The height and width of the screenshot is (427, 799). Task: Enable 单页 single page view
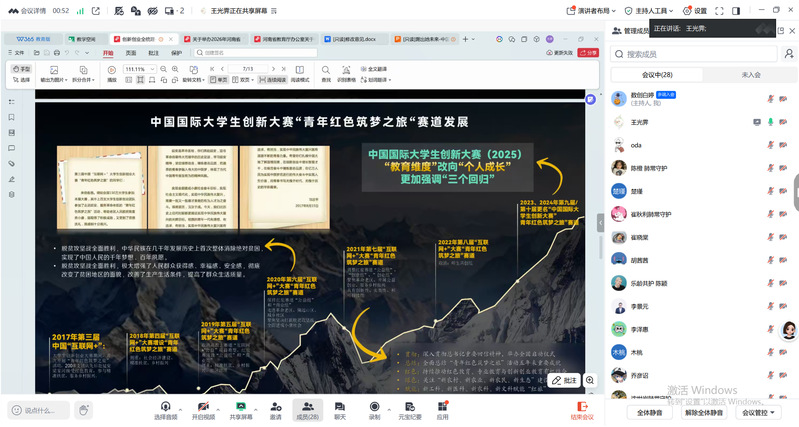click(x=219, y=79)
